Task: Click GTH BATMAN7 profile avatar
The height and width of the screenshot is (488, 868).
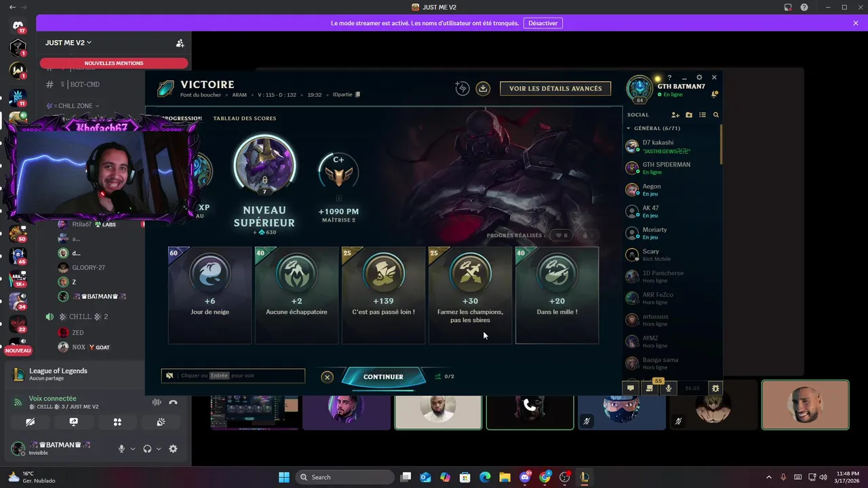Action: point(639,89)
